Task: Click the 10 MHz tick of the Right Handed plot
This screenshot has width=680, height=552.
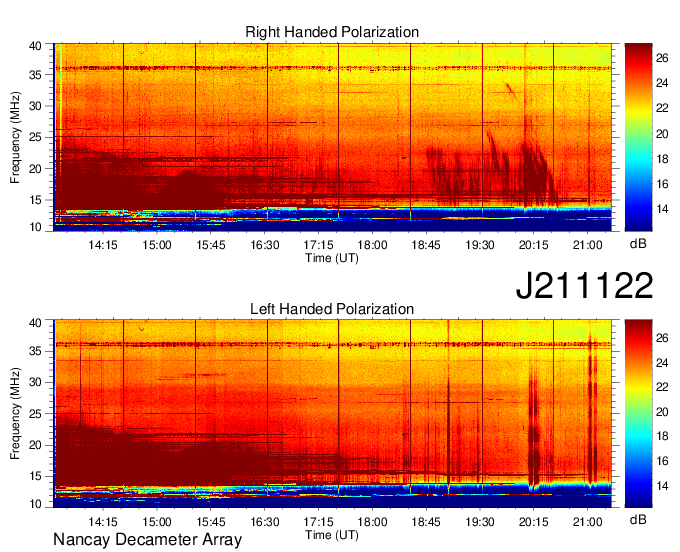Action: [x=35, y=227]
